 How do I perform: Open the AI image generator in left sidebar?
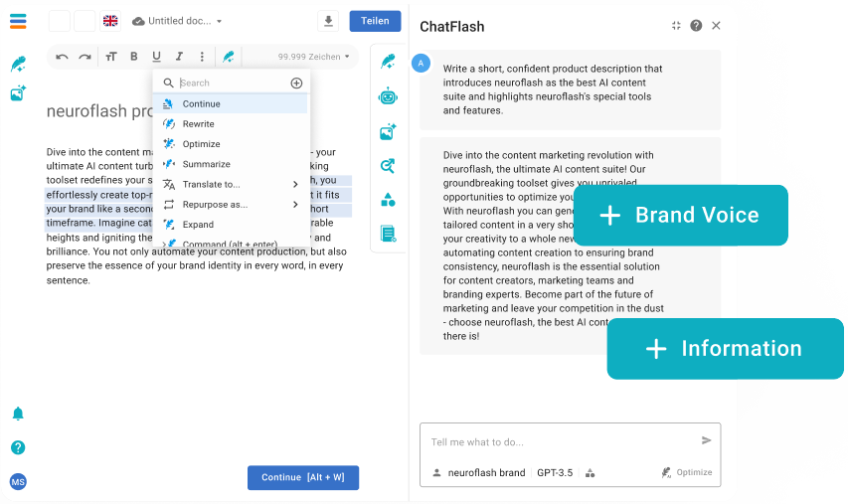[18, 93]
